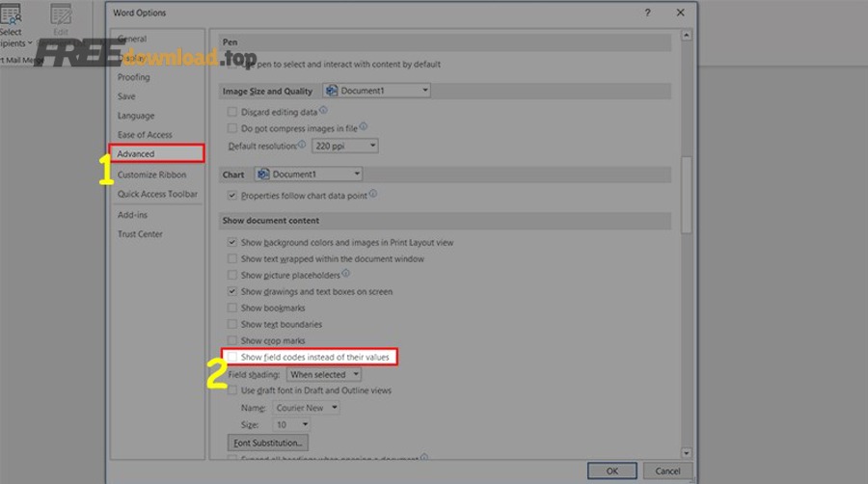Viewport: 868px width, 484px height.
Task: Click info icon beside Discard editing data
Action: coord(323,110)
